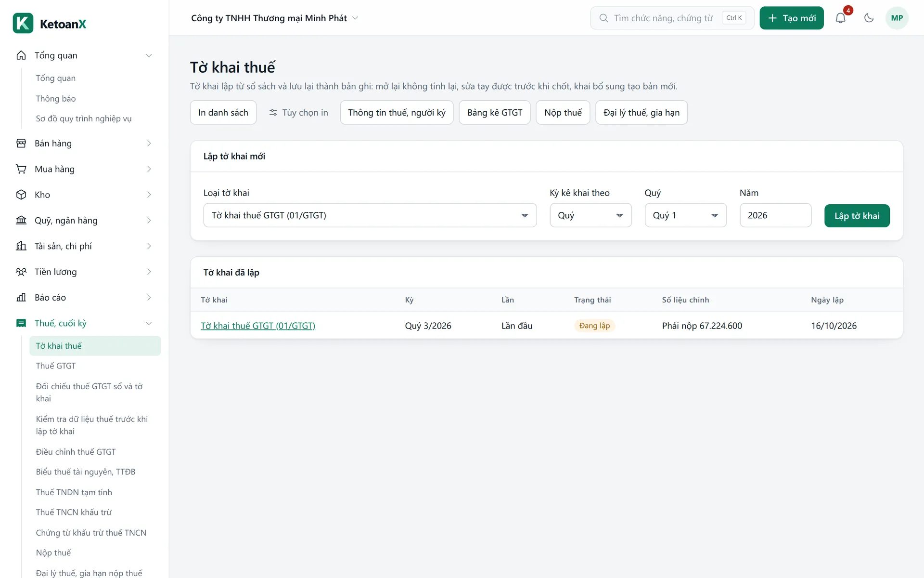Open the notifications bell

[x=840, y=18]
